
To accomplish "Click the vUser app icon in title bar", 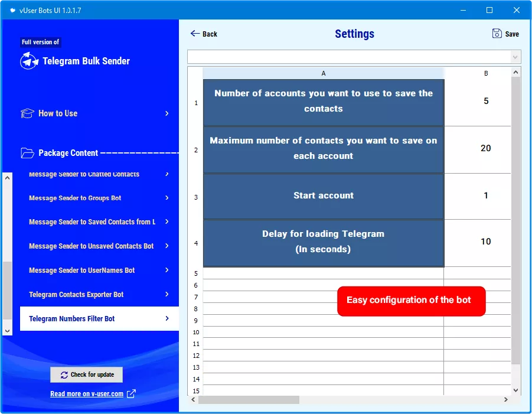I will tap(12, 10).
